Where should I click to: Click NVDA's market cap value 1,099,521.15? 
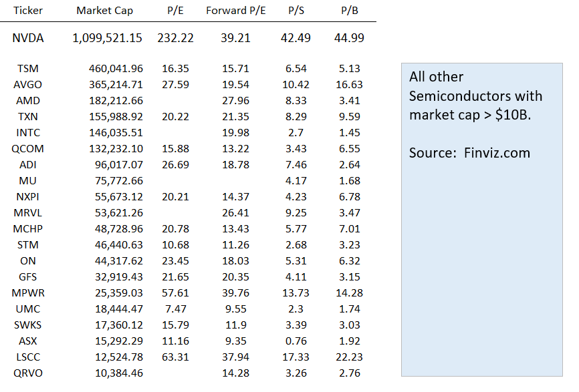point(107,38)
